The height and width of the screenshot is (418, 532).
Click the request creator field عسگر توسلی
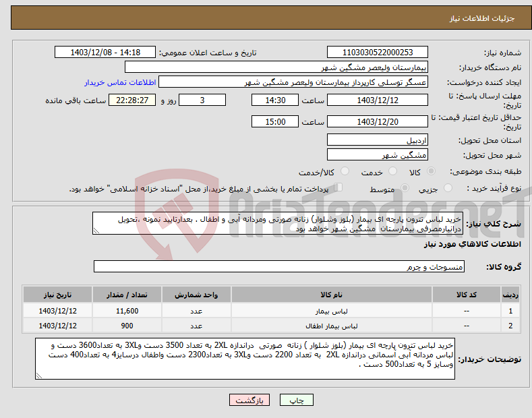[x=293, y=82]
